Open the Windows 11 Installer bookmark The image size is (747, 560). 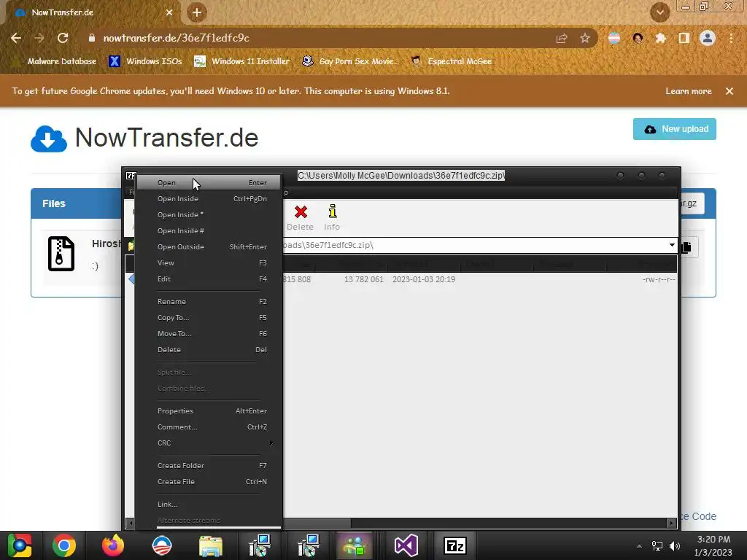242,61
